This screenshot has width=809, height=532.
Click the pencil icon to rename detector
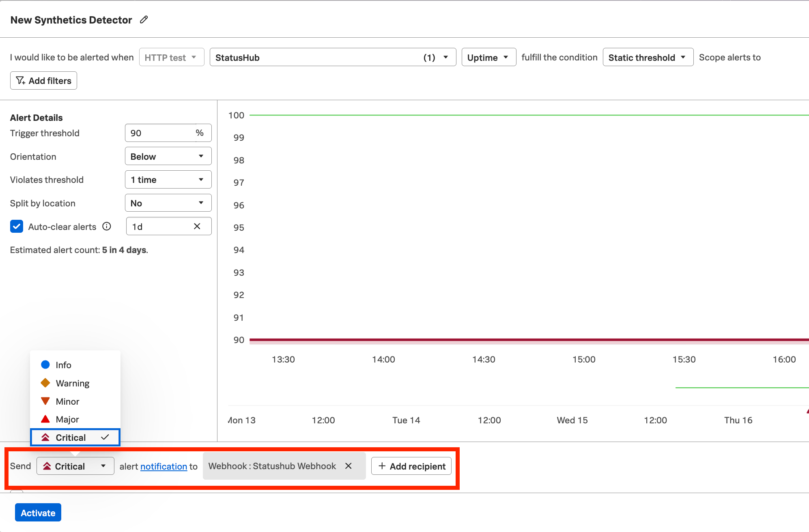144,19
